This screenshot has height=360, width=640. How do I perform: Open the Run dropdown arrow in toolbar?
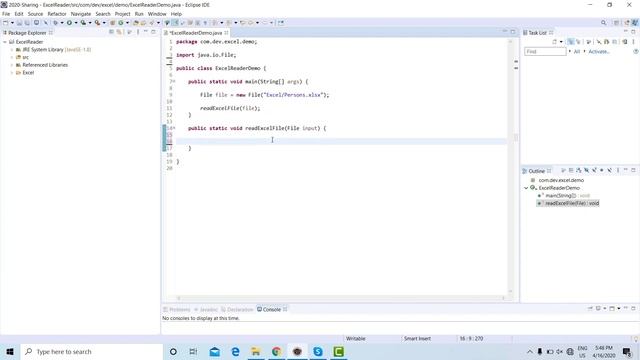point(76,23)
